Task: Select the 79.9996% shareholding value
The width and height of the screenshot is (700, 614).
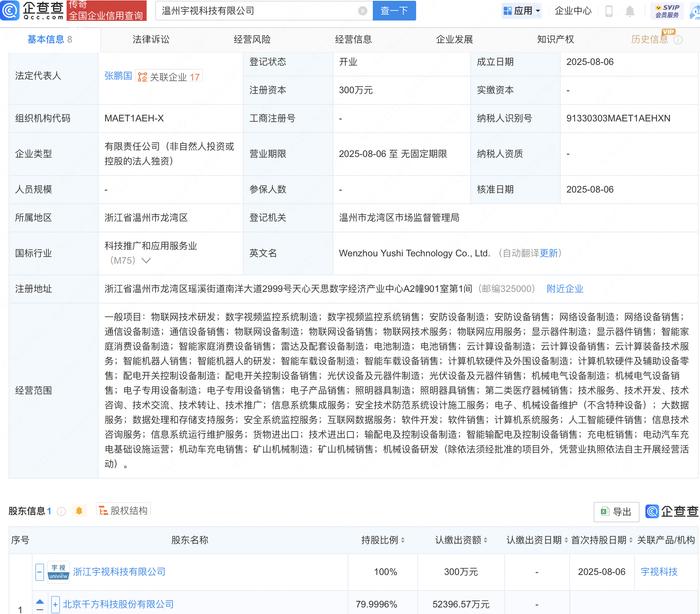Action: point(376,604)
